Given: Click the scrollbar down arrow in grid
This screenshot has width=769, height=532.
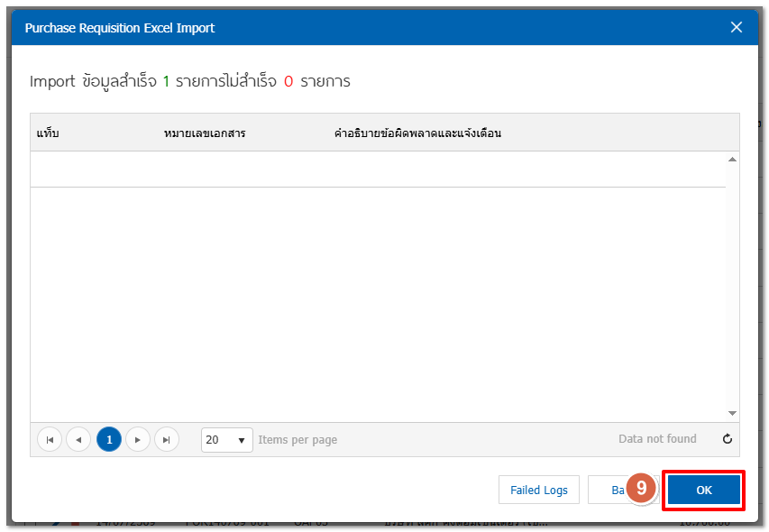Looking at the screenshot, I should (732, 413).
